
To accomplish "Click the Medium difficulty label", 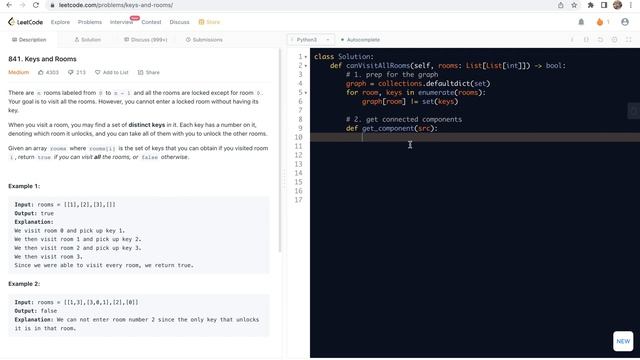I will [x=18, y=72].
